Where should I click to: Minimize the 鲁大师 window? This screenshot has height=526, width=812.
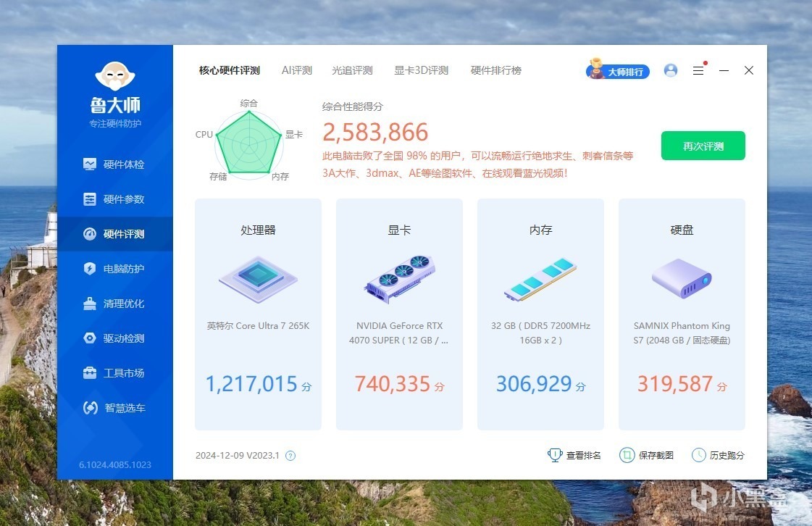coord(724,70)
